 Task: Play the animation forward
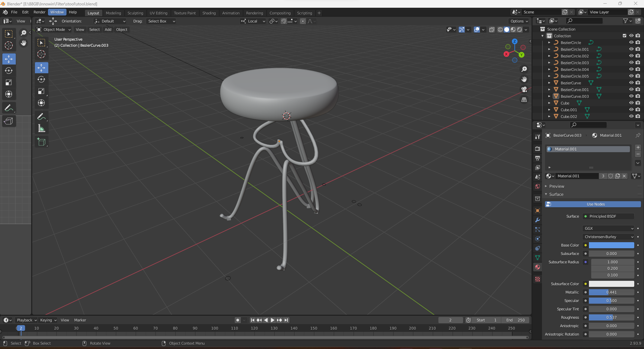[x=272, y=320]
